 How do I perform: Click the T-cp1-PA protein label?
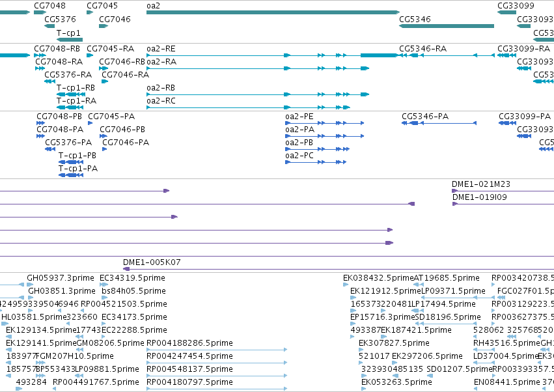coord(78,169)
